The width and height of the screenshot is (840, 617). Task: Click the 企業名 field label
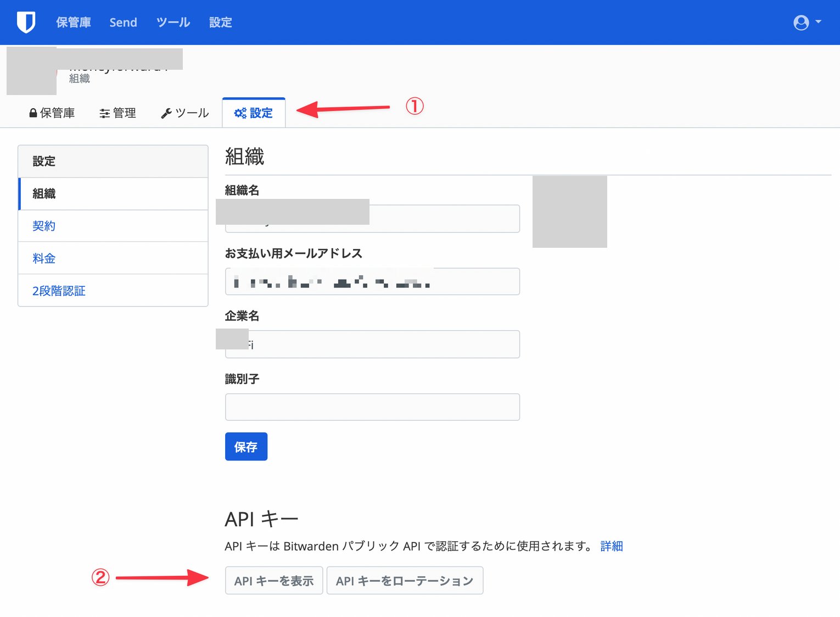pyautogui.click(x=242, y=316)
